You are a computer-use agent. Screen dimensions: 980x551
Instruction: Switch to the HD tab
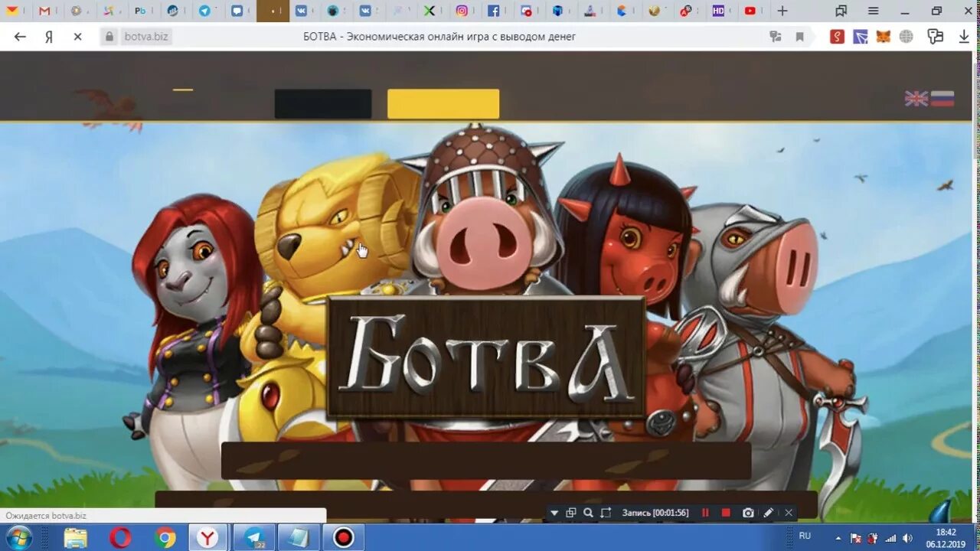click(x=719, y=11)
